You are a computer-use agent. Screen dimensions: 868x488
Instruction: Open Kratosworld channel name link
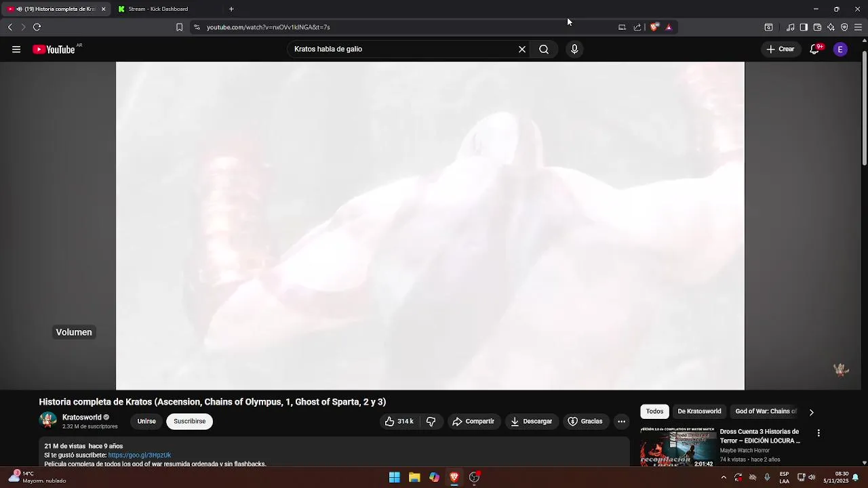tap(81, 417)
